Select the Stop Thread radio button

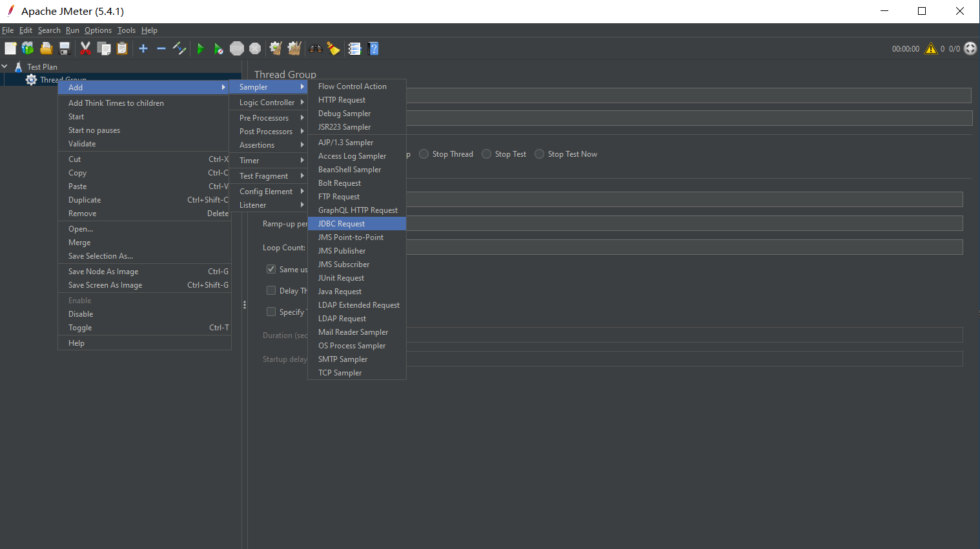tap(424, 154)
